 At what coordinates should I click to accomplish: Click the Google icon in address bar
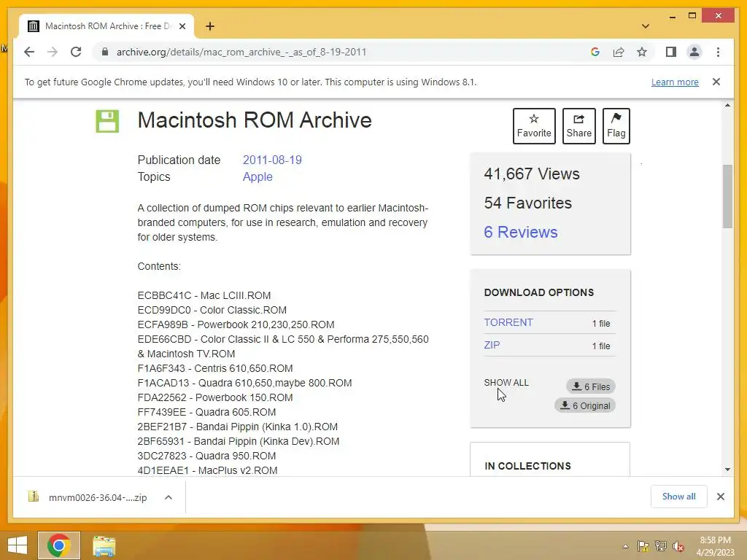pos(595,52)
